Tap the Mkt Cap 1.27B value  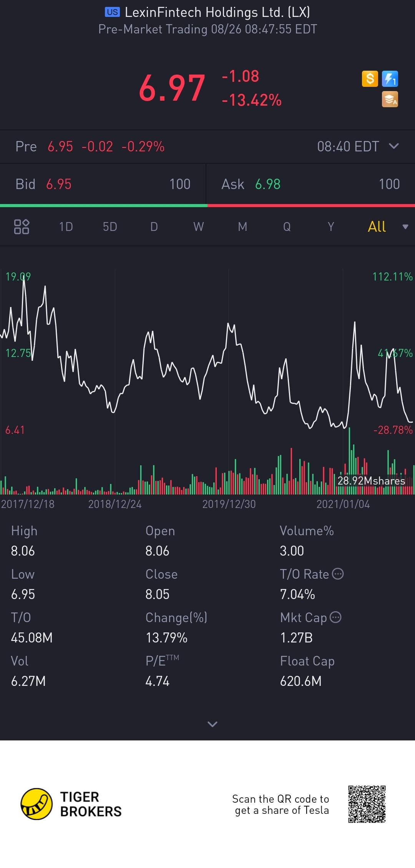[296, 637]
